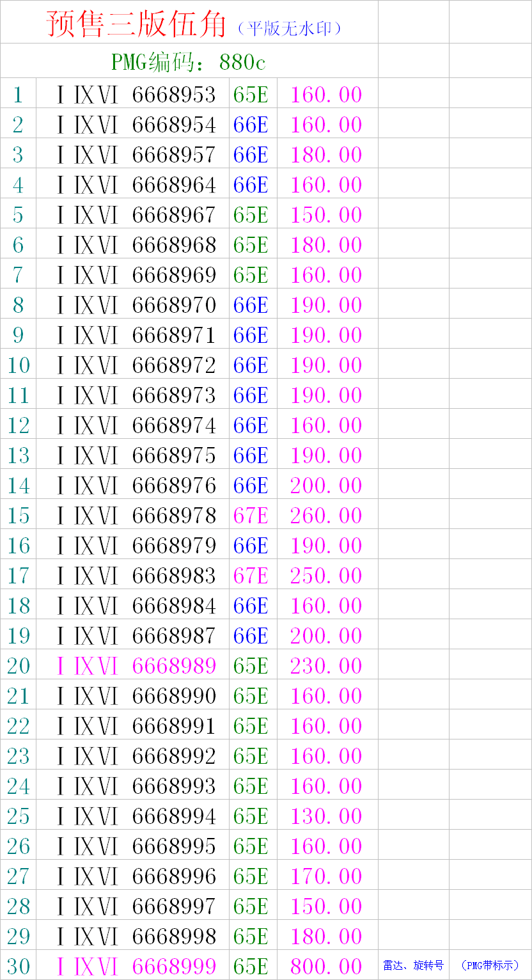Image resolution: width=532 pixels, height=980 pixels.
Task: Click the 230.00 price cell
Action: (327, 666)
